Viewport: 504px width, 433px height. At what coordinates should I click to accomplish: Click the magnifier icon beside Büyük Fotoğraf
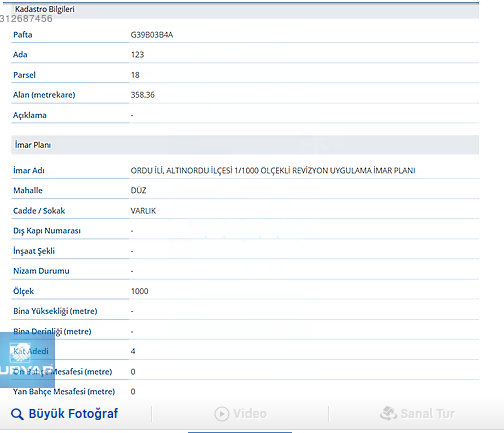click(17, 414)
